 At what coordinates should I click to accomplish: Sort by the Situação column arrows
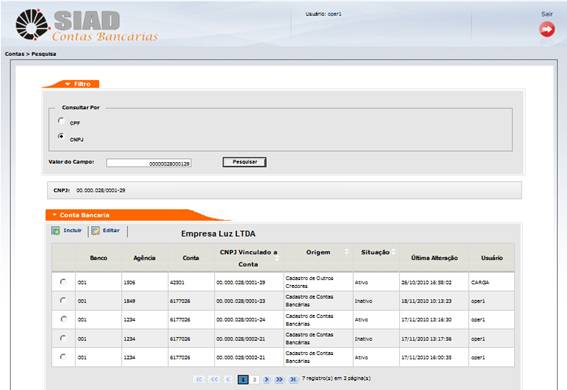394,252
